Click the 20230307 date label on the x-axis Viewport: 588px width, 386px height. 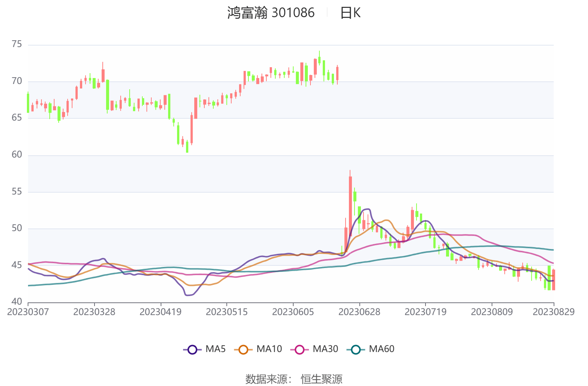pyautogui.click(x=28, y=312)
